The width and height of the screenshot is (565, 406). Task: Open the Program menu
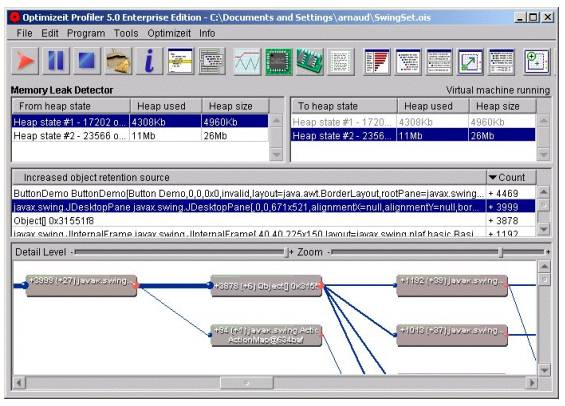tap(86, 34)
